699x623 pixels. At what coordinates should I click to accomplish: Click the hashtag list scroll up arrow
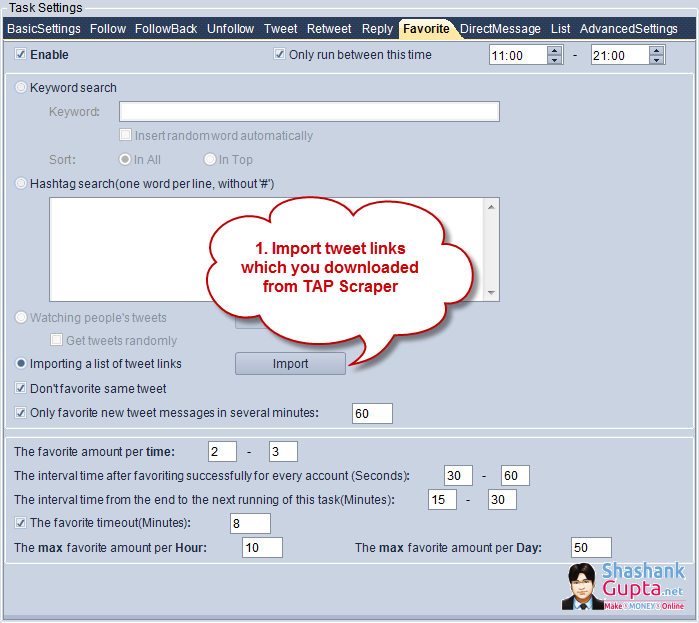tap(491, 207)
